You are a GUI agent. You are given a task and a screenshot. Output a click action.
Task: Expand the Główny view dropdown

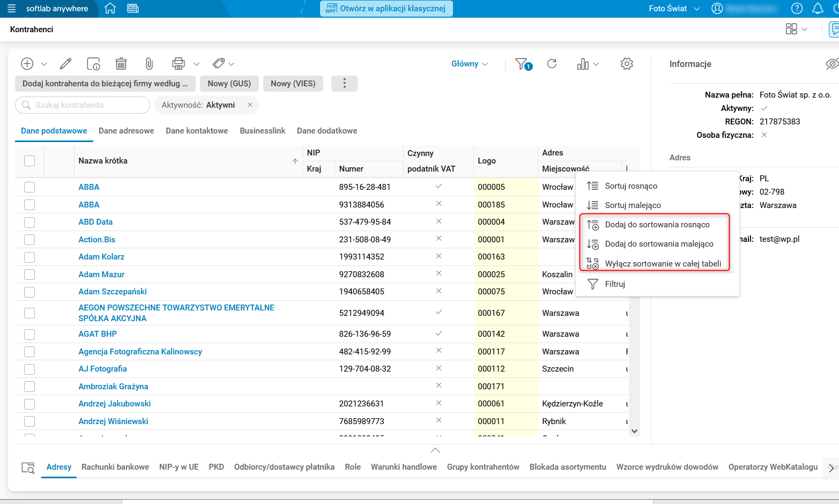[470, 64]
